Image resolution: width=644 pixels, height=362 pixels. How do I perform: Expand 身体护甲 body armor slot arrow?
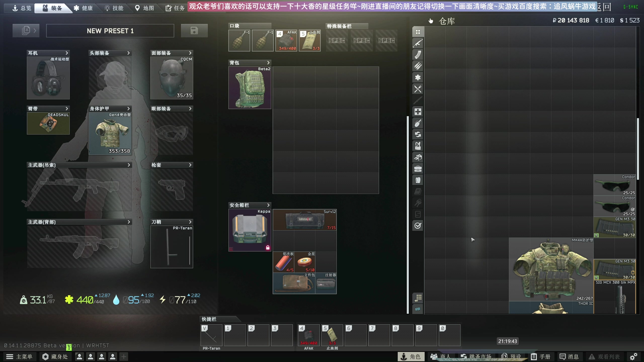pos(128,109)
